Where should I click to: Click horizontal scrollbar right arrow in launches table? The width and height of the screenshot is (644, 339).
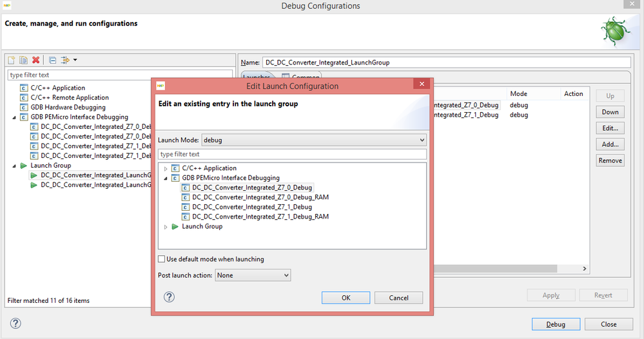point(585,268)
